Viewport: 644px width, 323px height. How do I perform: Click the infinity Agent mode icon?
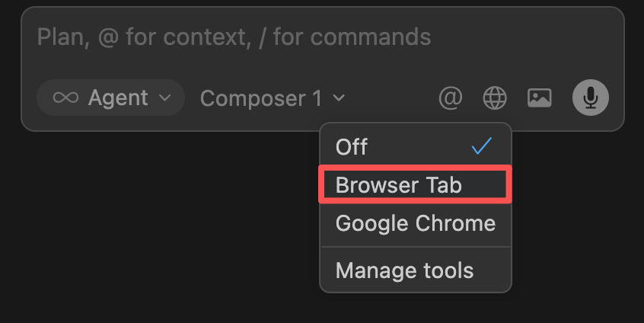[65, 98]
